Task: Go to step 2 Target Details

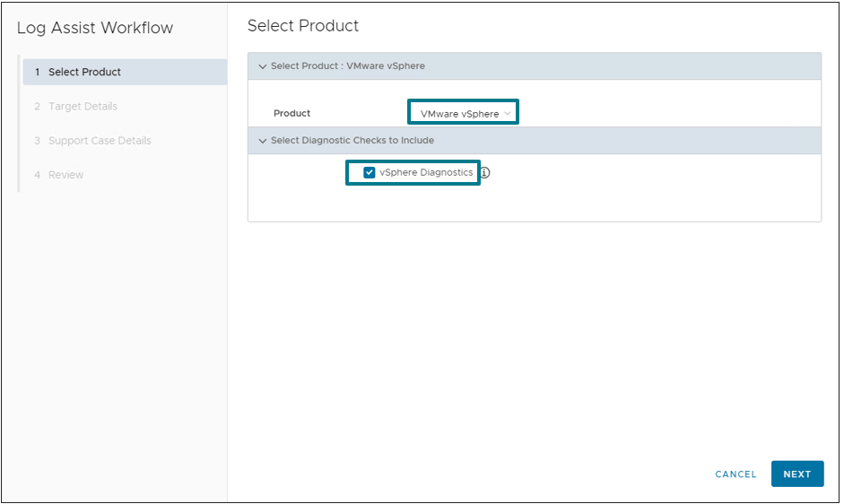Action: pyautogui.click(x=83, y=107)
